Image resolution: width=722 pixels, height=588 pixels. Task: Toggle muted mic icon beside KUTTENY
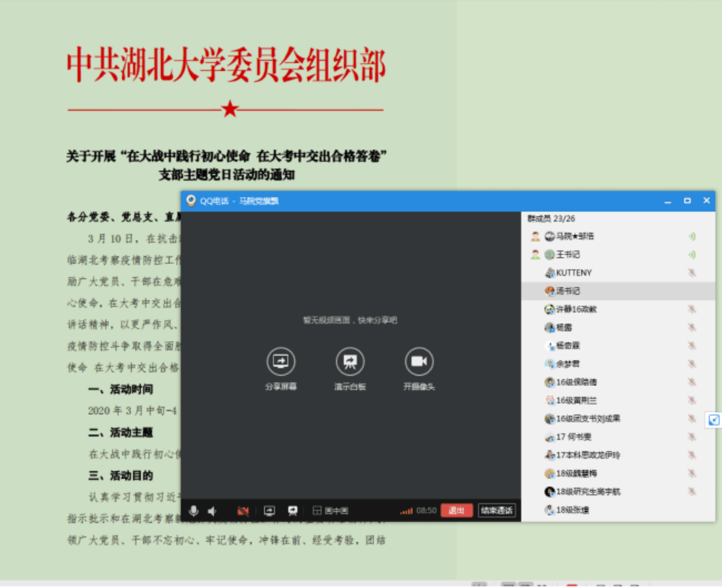pos(691,272)
